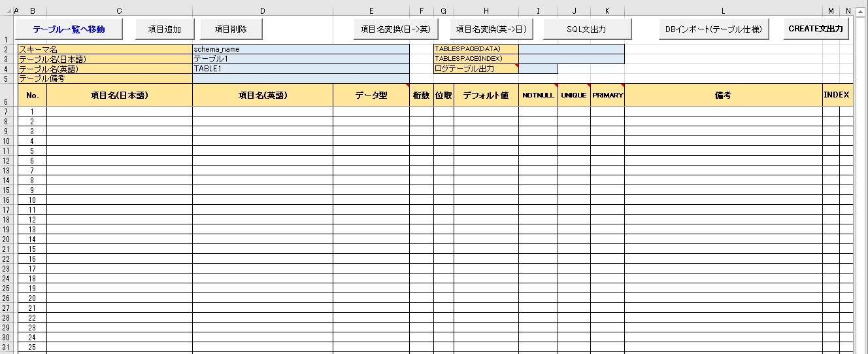Click the No. 20 row number cell
The width and height of the screenshot is (868, 354).
pos(32,298)
